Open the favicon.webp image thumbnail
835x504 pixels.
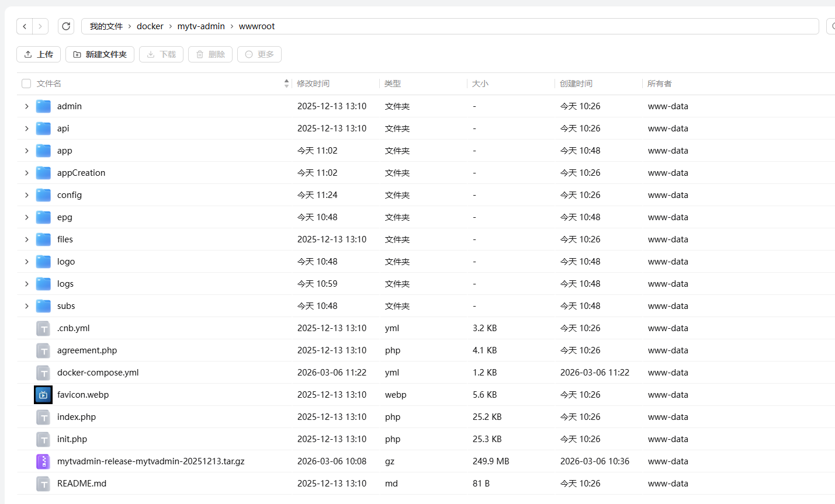[x=43, y=395]
